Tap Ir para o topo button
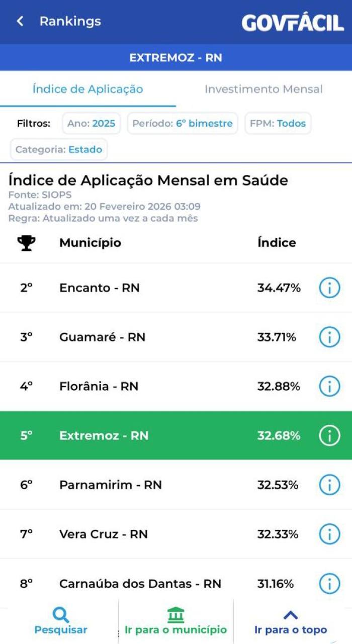Viewport: 352px width, 644px height. [x=291, y=621]
